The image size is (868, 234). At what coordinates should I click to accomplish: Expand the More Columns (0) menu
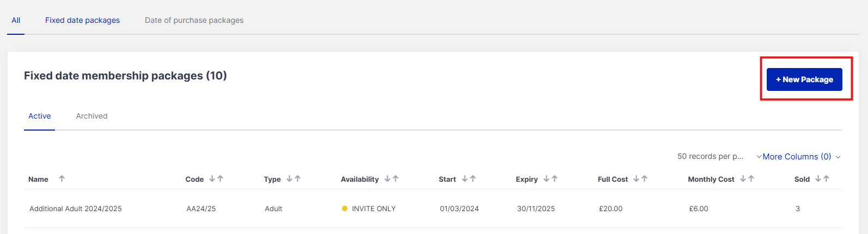click(797, 157)
